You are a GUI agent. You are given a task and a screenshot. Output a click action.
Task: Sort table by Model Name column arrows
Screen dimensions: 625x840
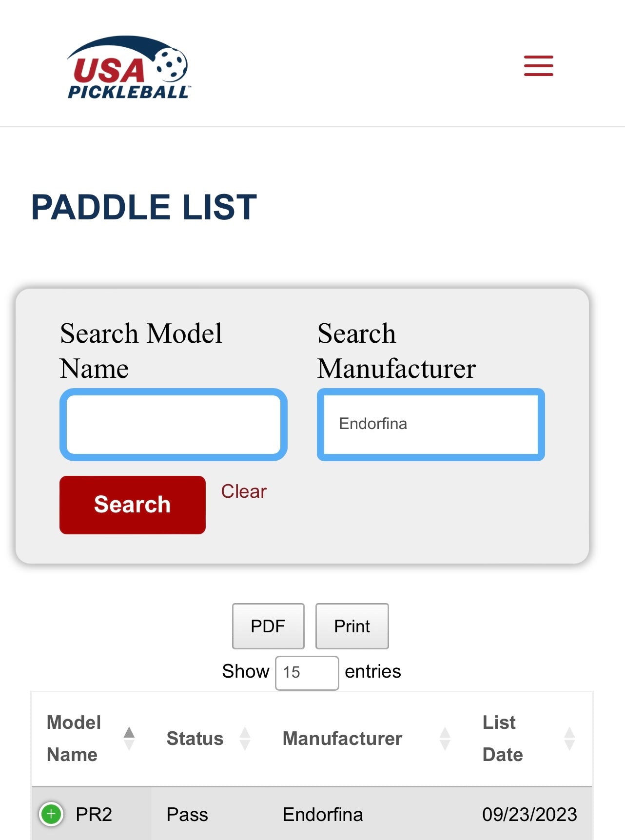(x=129, y=738)
